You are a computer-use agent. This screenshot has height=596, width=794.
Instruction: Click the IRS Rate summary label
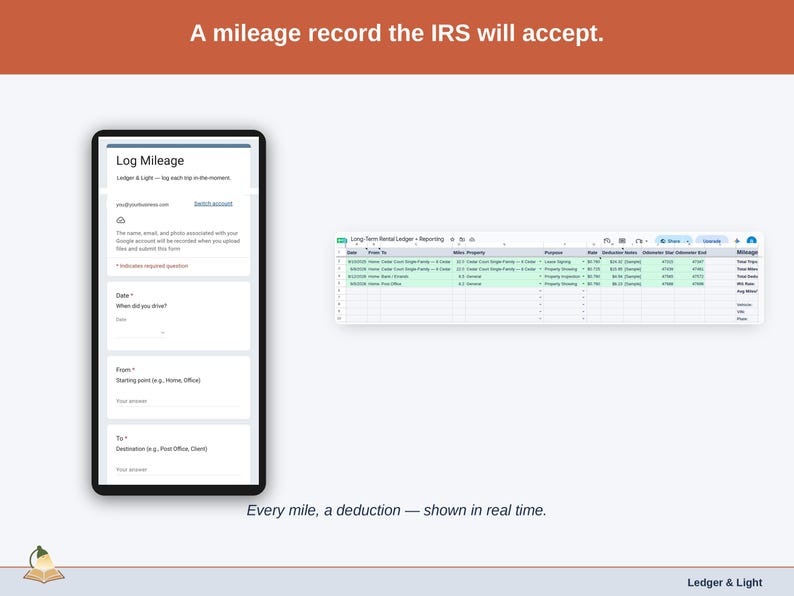[745, 284]
